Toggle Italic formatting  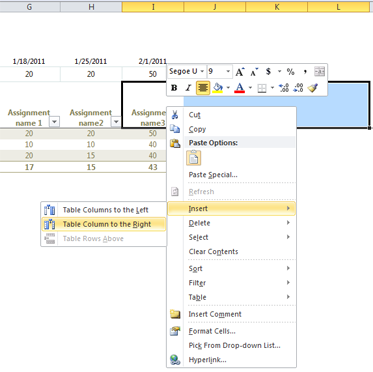188,88
